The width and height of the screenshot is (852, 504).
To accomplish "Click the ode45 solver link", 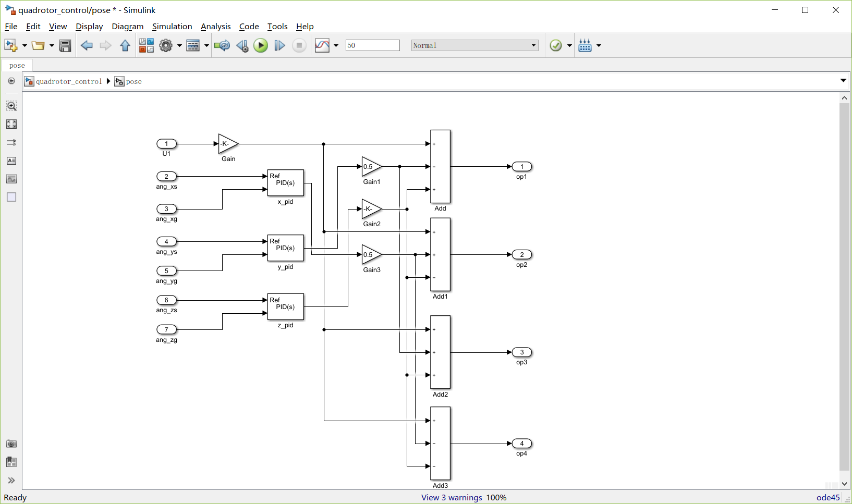I will click(x=828, y=497).
